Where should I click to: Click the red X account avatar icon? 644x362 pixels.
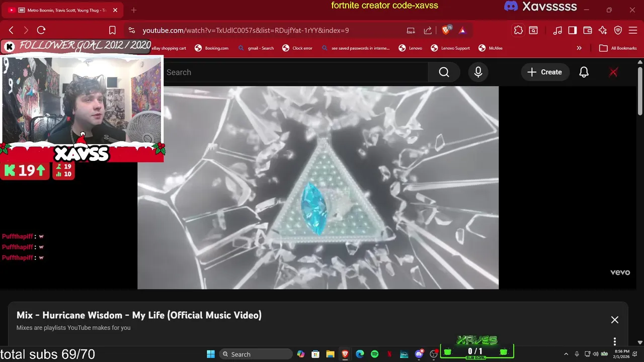point(613,72)
